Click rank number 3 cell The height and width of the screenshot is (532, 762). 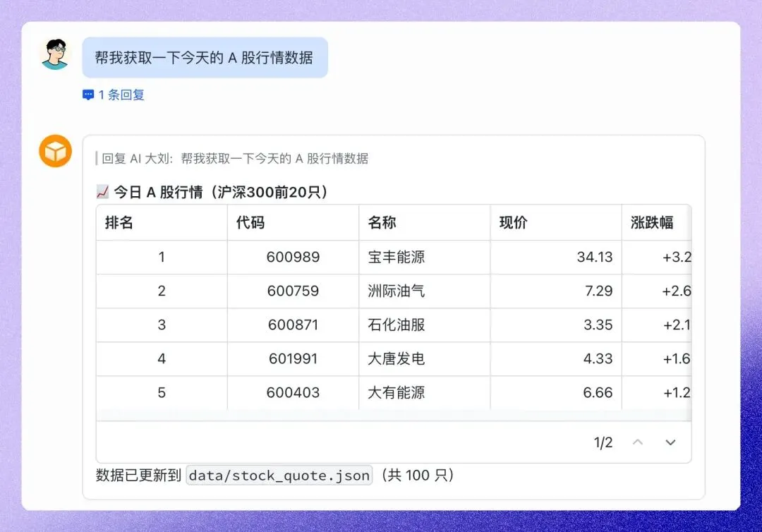click(162, 325)
